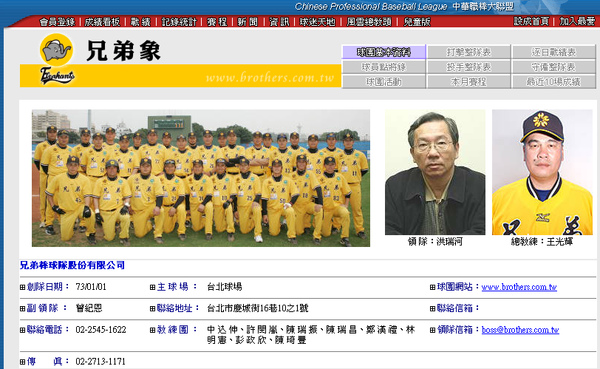Open 會員登錄 in the red navigation bar

pyautogui.click(x=57, y=22)
